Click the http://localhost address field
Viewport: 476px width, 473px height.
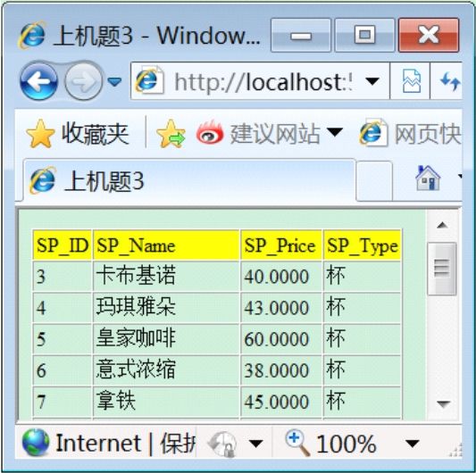261,81
